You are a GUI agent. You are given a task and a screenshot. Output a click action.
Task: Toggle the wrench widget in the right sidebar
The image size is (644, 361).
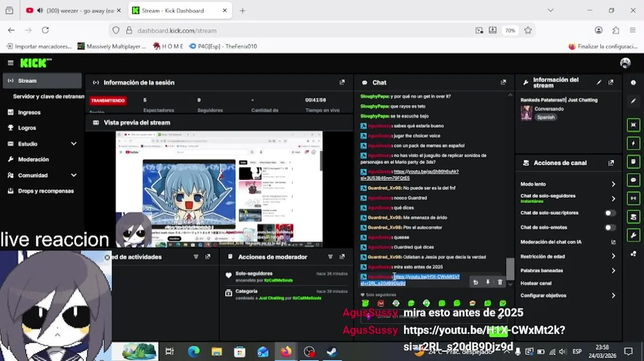coord(633,235)
